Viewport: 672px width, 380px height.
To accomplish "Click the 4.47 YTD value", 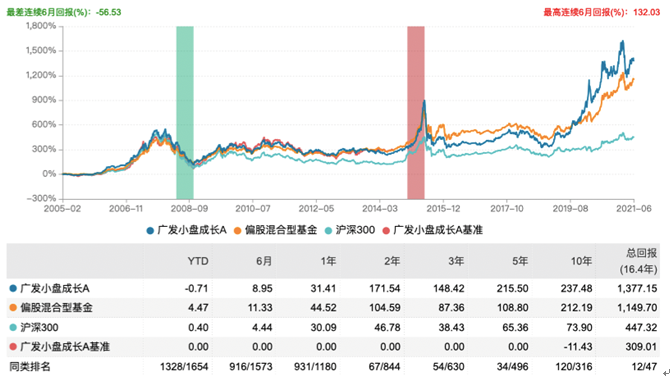I will click(198, 308).
